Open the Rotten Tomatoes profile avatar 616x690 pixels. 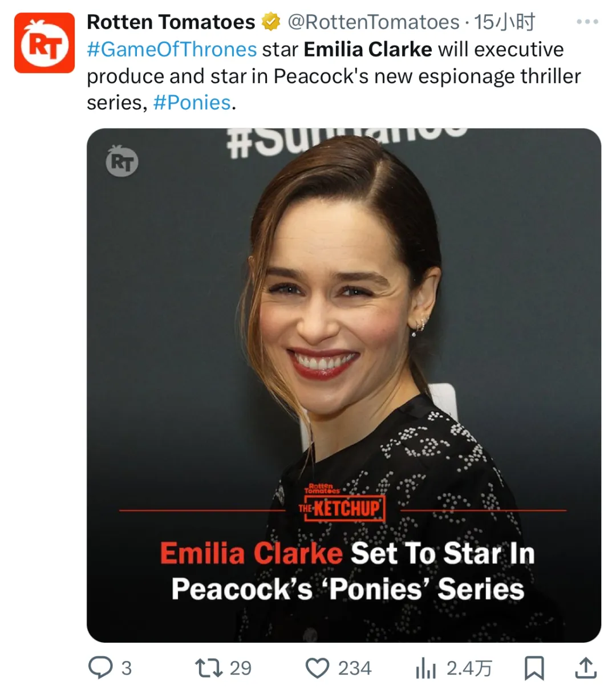coord(44,43)
